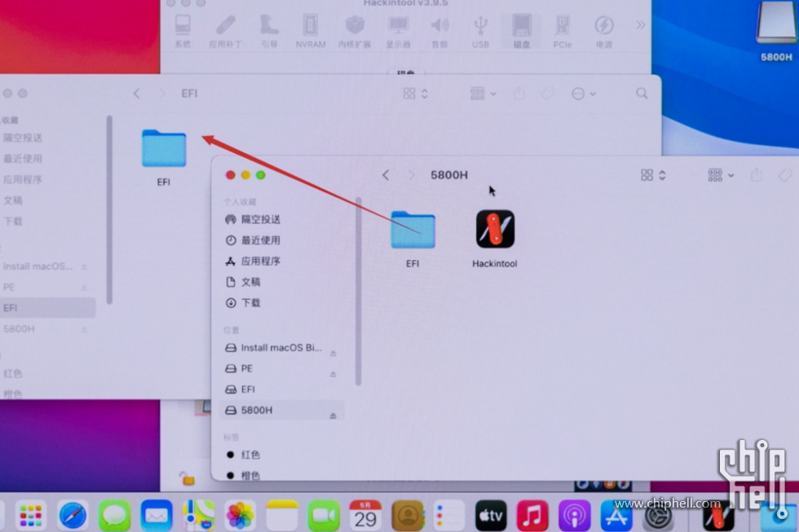
Task: Switch icon view in EFI Finder window
Action: (x=415, y=93)
